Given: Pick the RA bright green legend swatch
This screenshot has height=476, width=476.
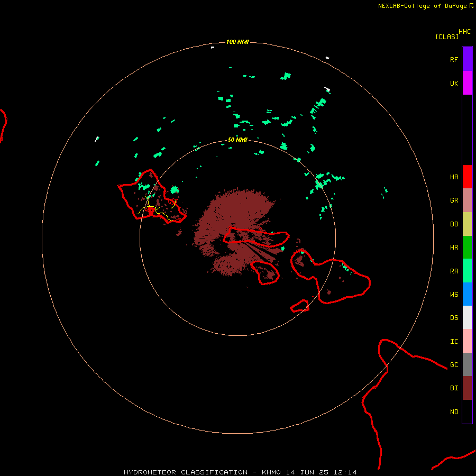Looking at the screenshot, I should coord(467,271).
